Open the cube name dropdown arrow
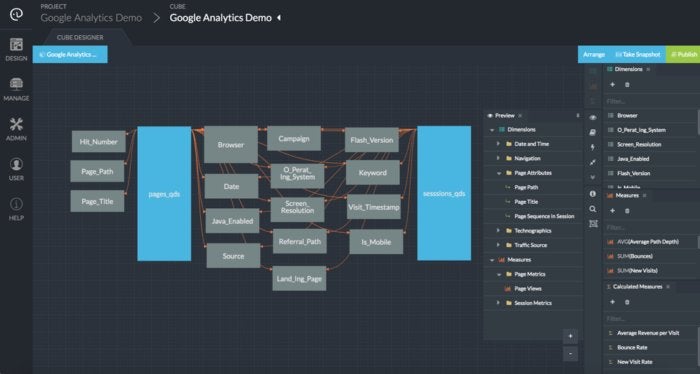700x374 pixels. pos(279,18)
